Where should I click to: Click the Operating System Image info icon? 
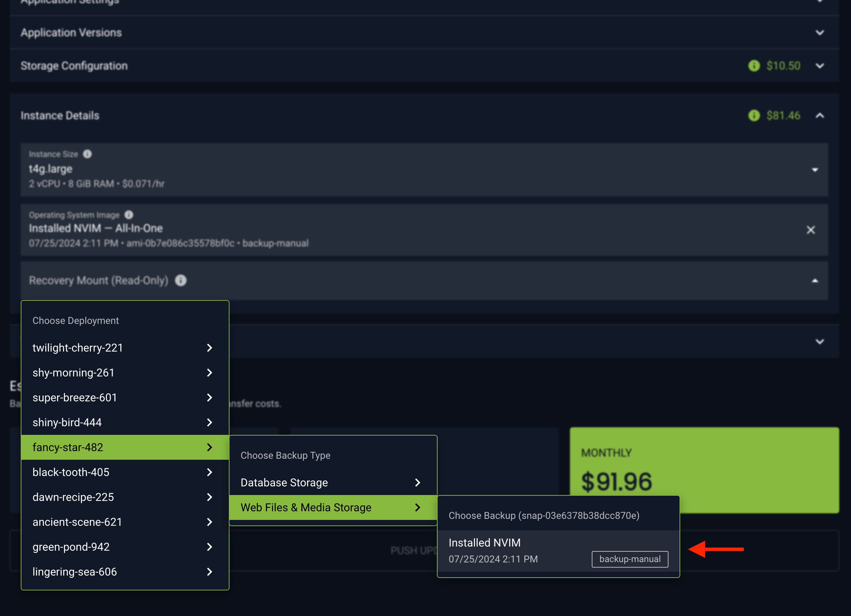point(129,215)
